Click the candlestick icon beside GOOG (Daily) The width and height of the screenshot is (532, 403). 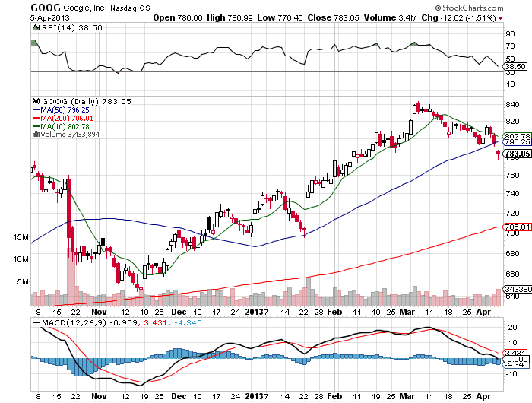tap(36, 101)
